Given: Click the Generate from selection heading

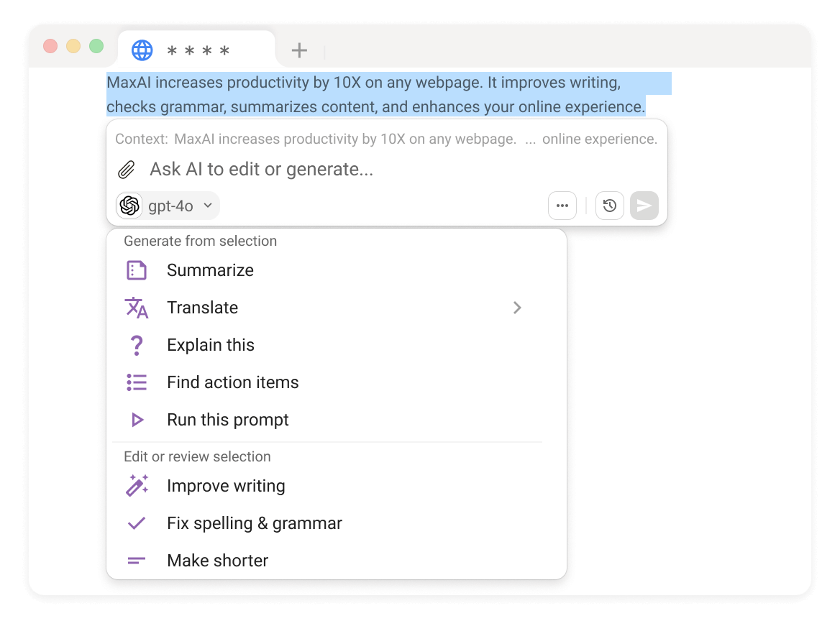Looking at the screenshot, I should (x=201, y=241).
